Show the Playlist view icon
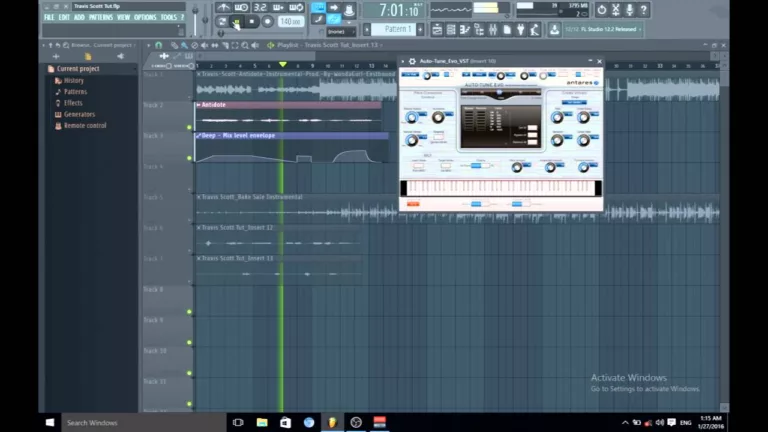768x432 pixels. click(437, 30)
